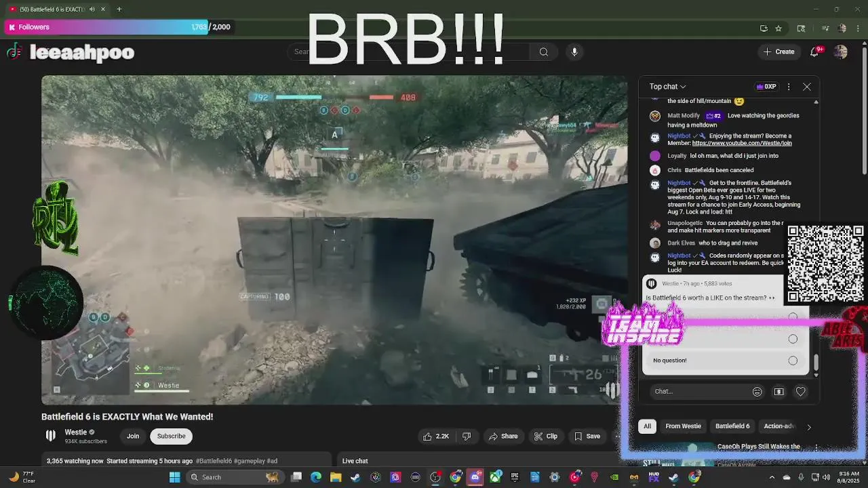Open Epic Games Launcher from taskbar
This screenshot has height=488, width=868.
coord(515,477)
